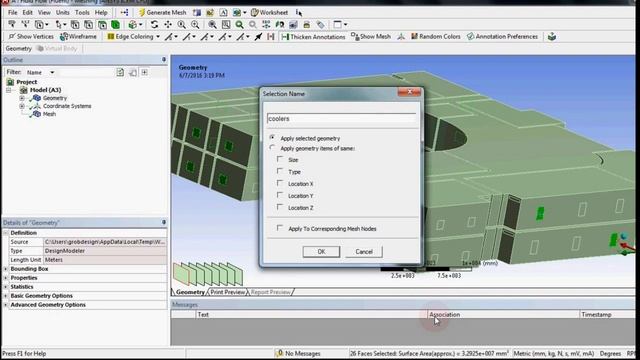This screenshot has width=640, height=360.
Task: Activate the Pan view tool
Action: pyautogui.click(x=168, y=25)
